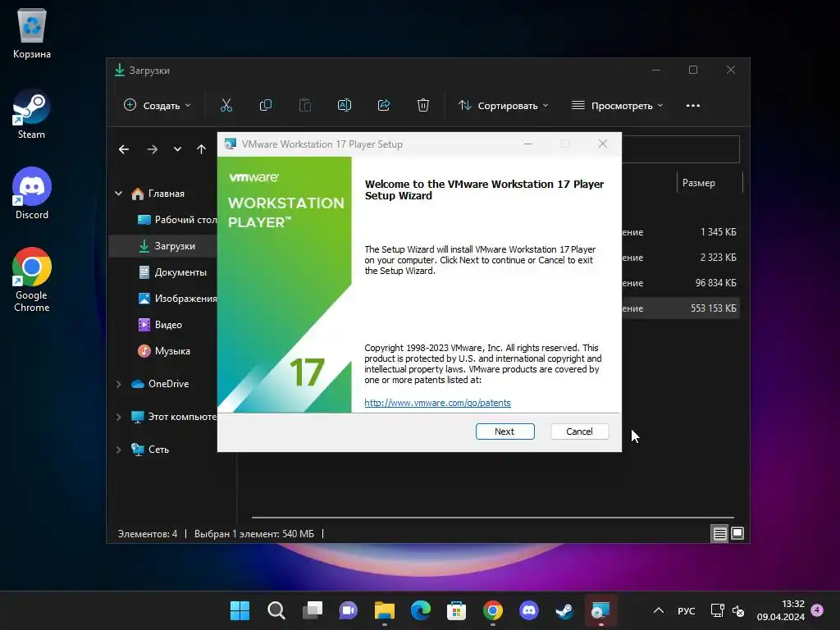Click the VMware installer taskbar icon
Viewport: 840px width, 630px height.
click(x=600, y=610)
